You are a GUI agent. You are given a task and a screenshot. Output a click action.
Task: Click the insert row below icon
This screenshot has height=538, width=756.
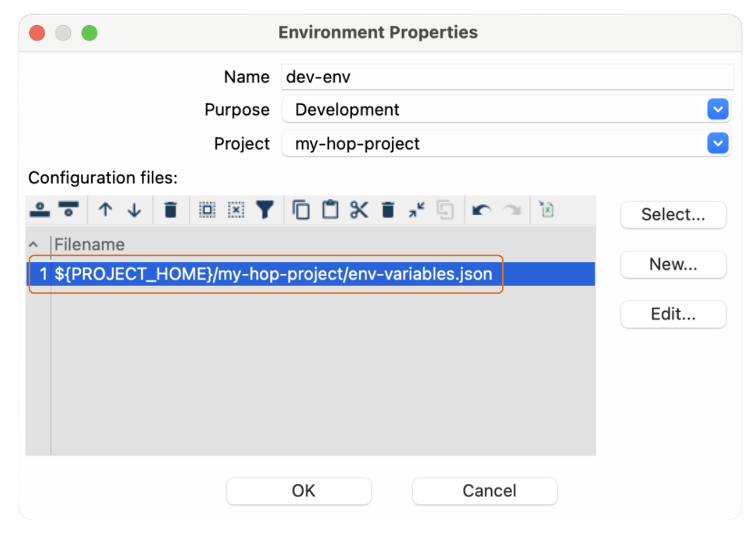(x=69, y=210)
